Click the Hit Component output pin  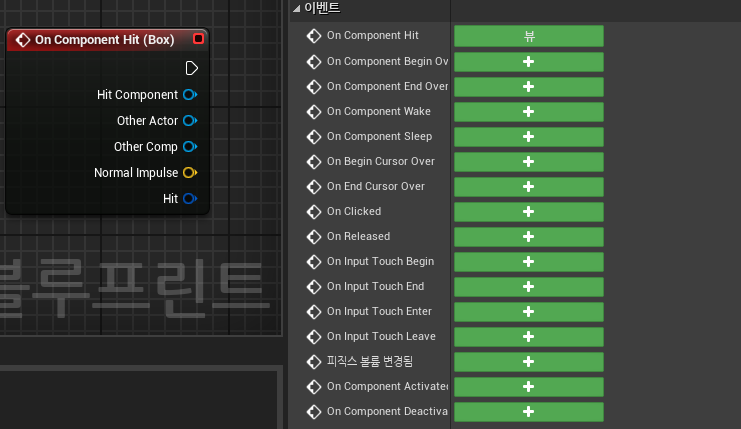click(x=190, y=95)
